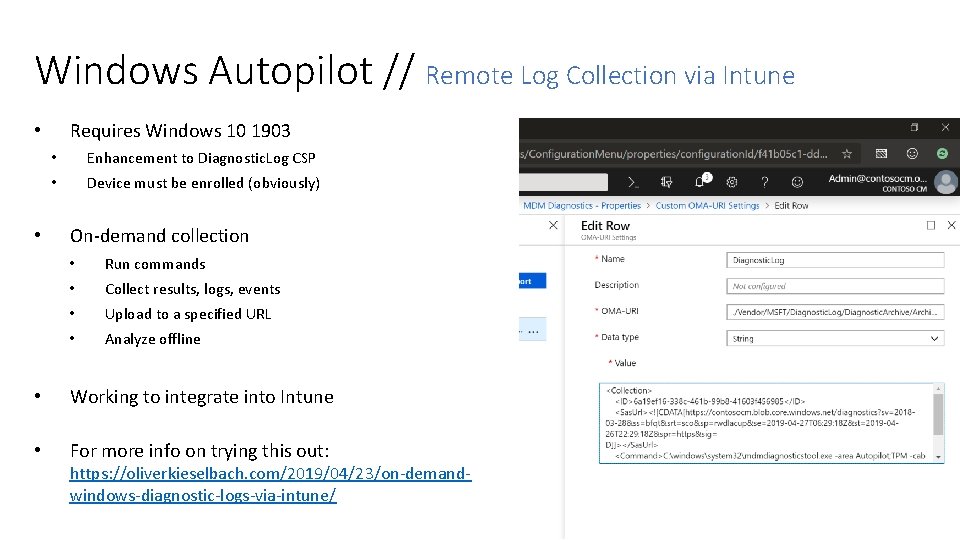Open the browser feedback smiley icon
Viewport: 960px width, 540px height.
[912, 154]
